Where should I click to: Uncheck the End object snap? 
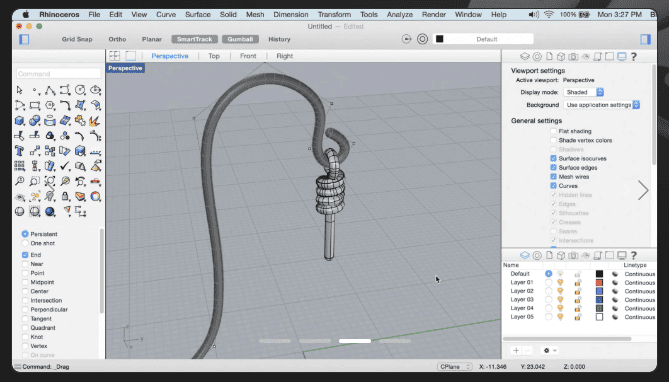coord(25,255)
